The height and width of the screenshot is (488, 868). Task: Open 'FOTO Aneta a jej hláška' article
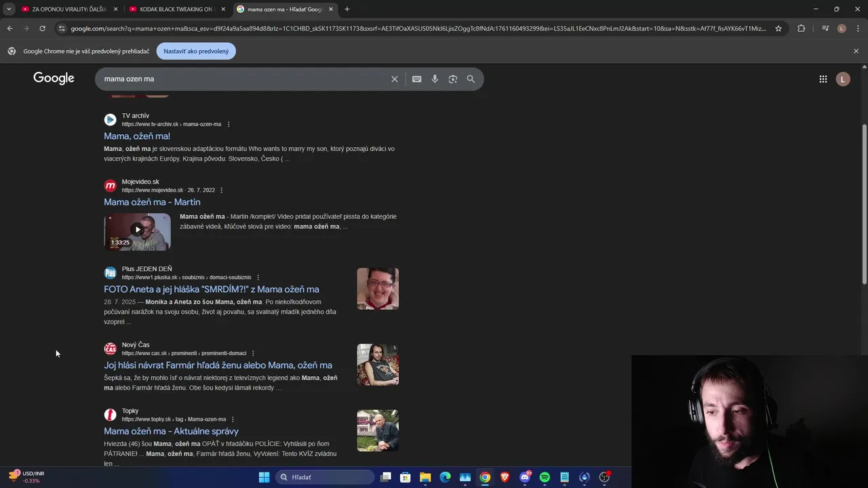pyautogui.click(x=212, y=289)
